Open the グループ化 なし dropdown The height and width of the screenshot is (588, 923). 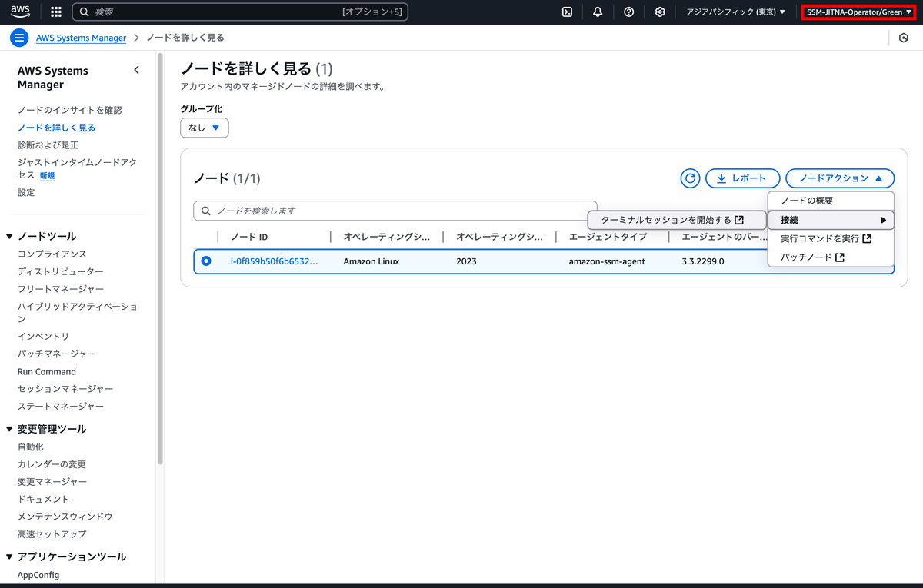[205, 128]
